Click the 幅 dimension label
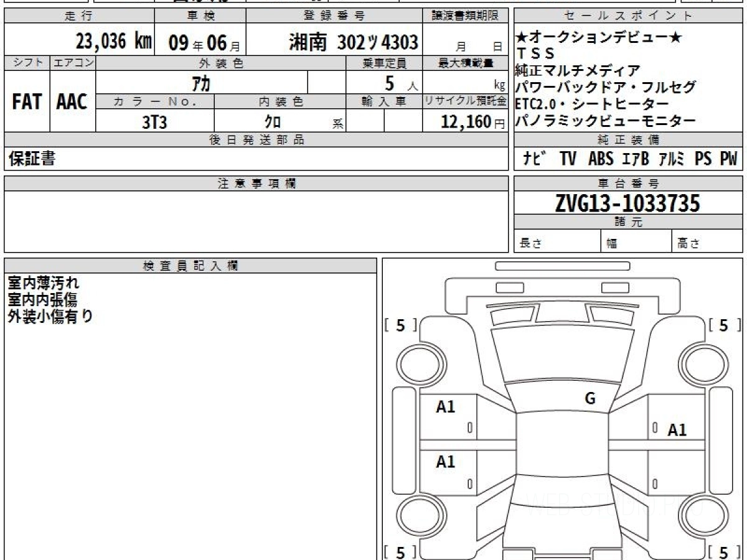 tap(612, 244)
